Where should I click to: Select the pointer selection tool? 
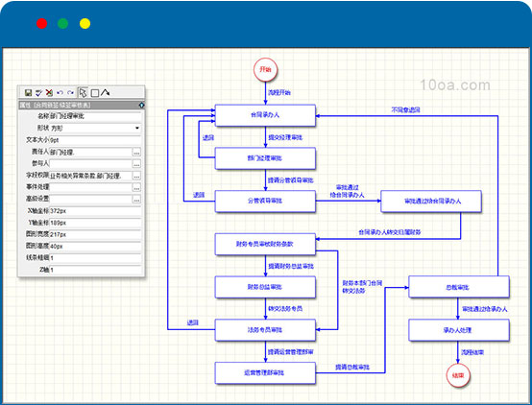tap(83, 92)
